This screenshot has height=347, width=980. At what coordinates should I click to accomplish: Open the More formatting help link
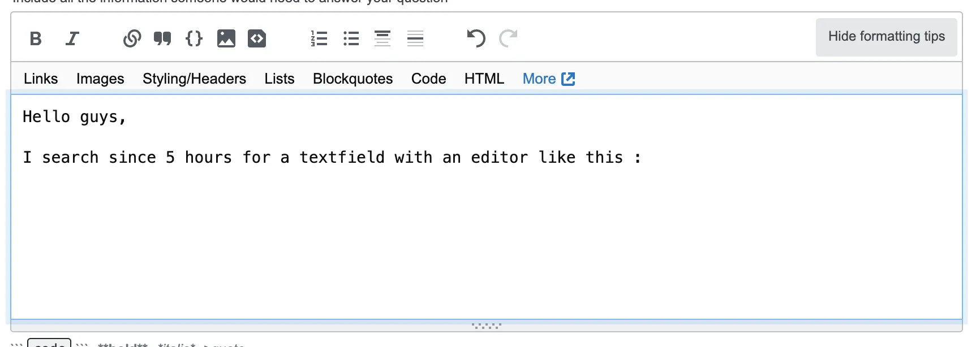point(548,79)
